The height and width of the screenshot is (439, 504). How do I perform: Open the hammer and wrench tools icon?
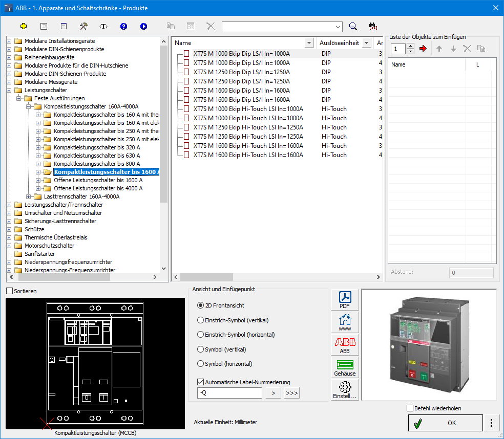click(x=83, y=26)
